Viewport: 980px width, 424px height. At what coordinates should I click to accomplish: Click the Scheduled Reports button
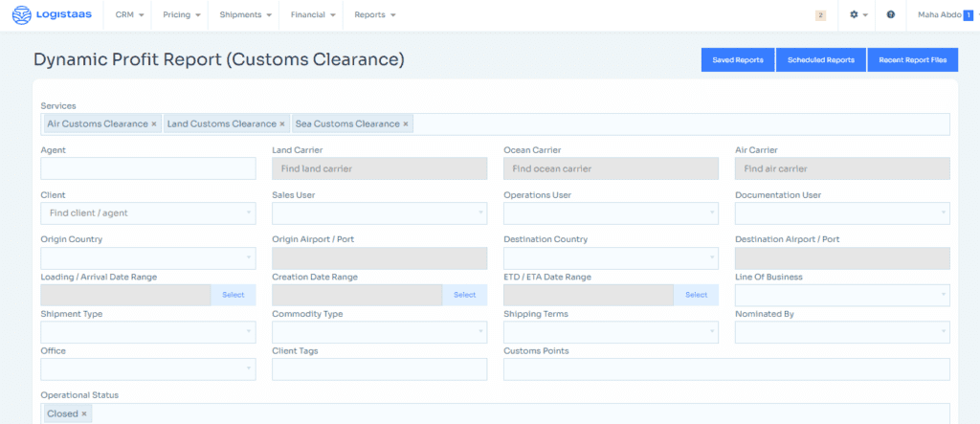[820, 60]
